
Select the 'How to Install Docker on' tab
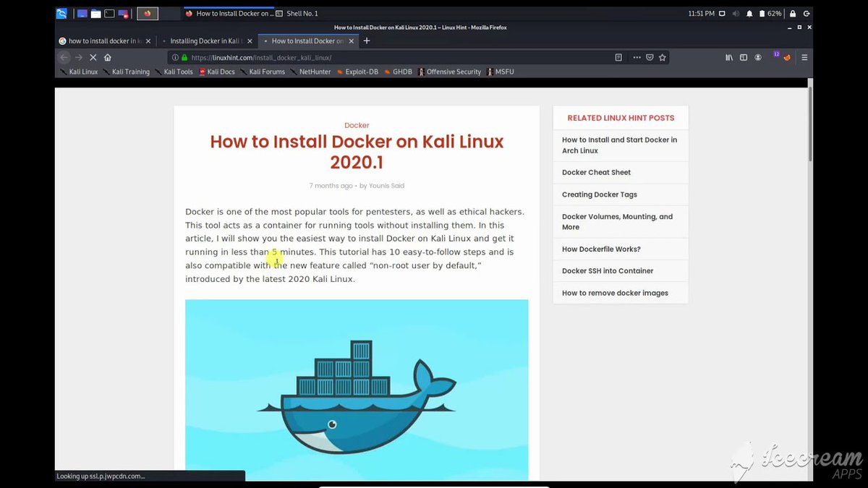pyautogui.click(x=307, y=40)
